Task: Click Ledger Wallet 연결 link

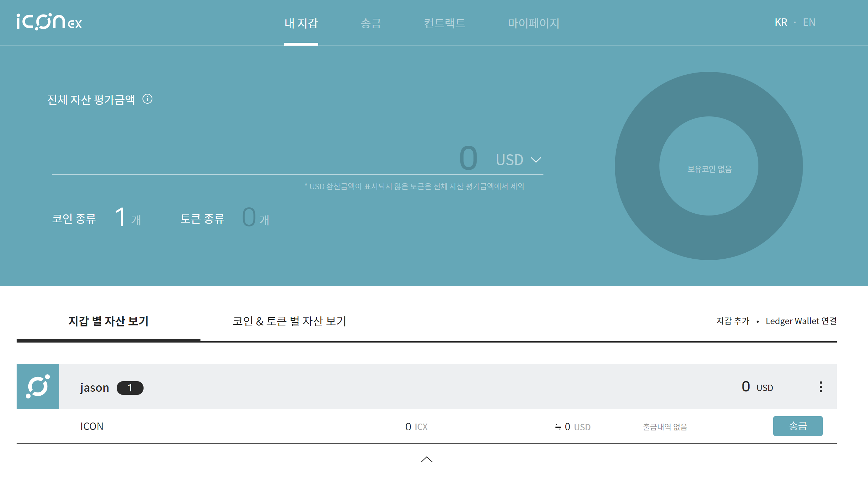Action: point(801,321)
